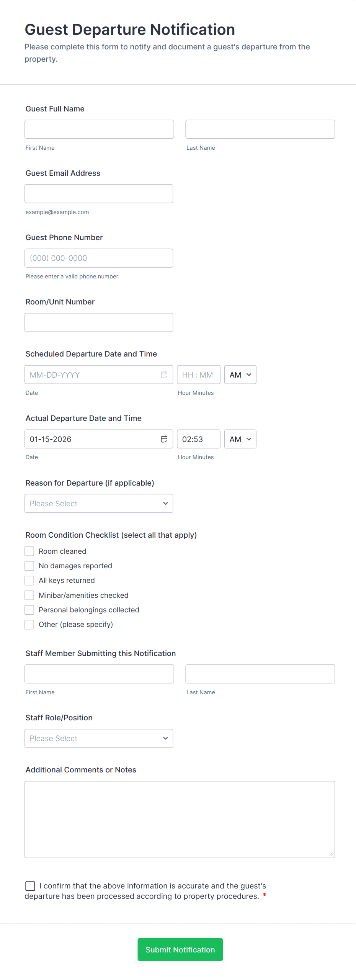Screen dimensions: 356x980
Task: Click the Submit Notification button
Action: coord(180,949)
